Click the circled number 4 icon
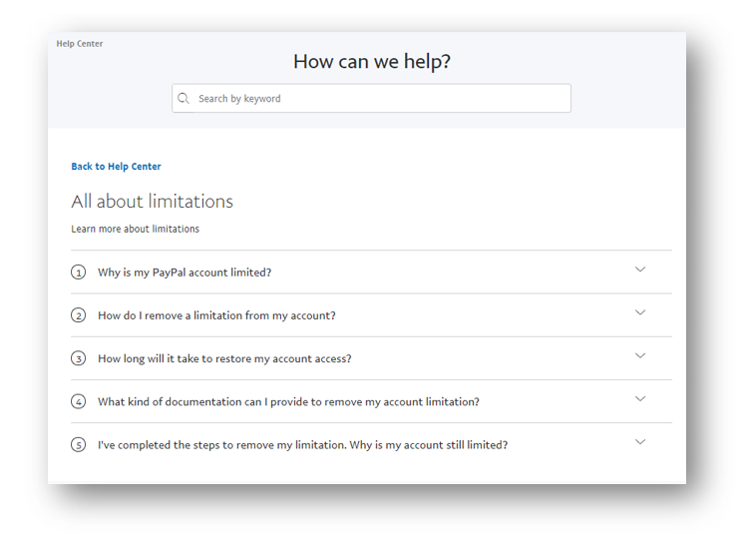The width and height of the screenshot is (756, 553). 79,402
